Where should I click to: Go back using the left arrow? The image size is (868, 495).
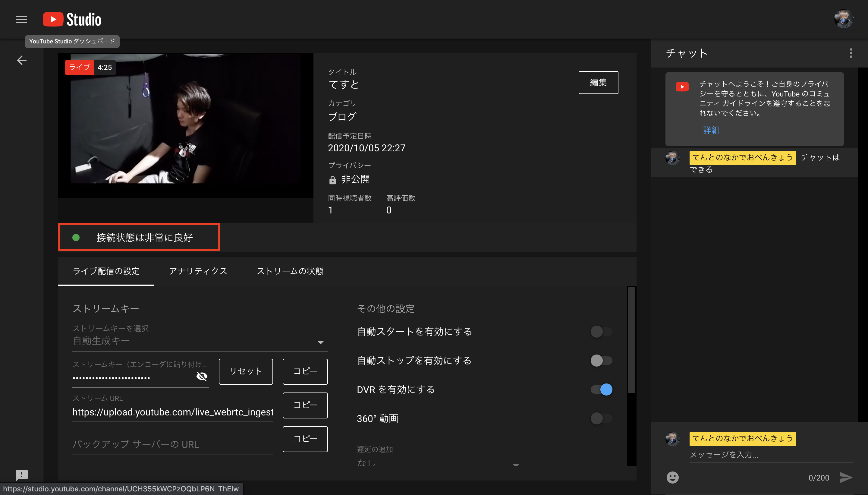click(x=22, y=60)
